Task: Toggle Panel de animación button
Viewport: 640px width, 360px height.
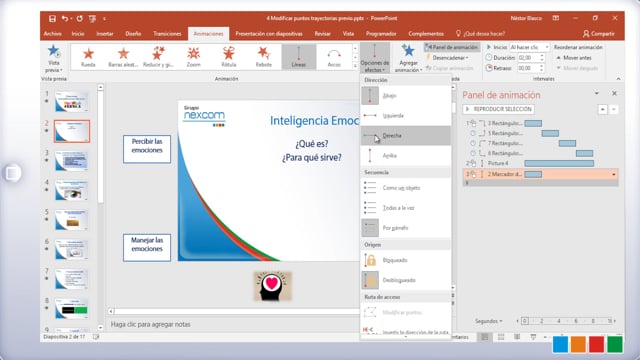Action: [x=451, y=47]
